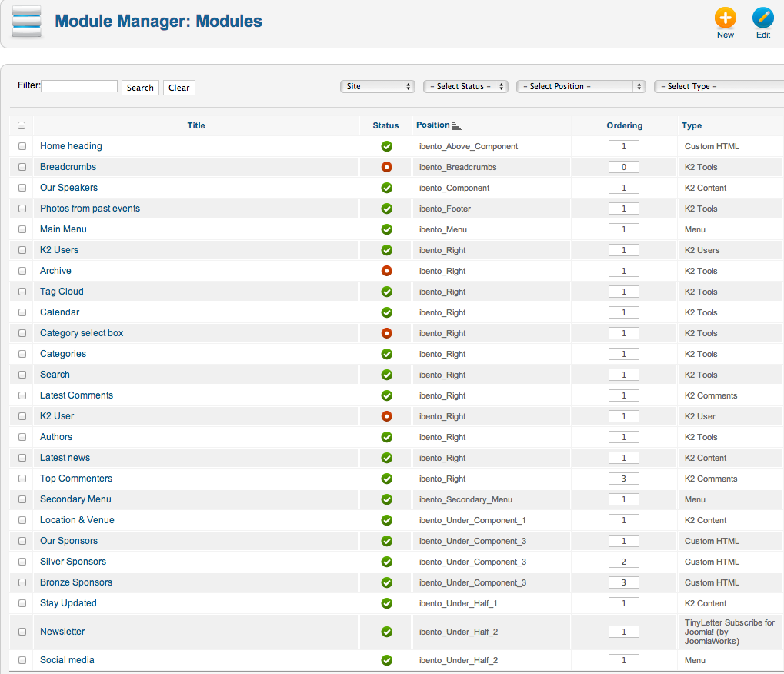Screen dimensions: 784x674
Task: Click the Filter text input field
Action: point(79,86)
